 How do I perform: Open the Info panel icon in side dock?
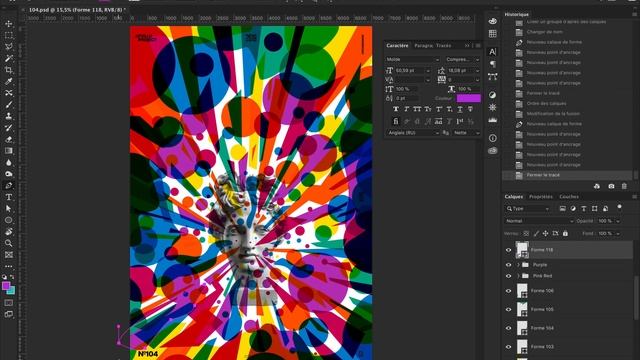point(493,138)
